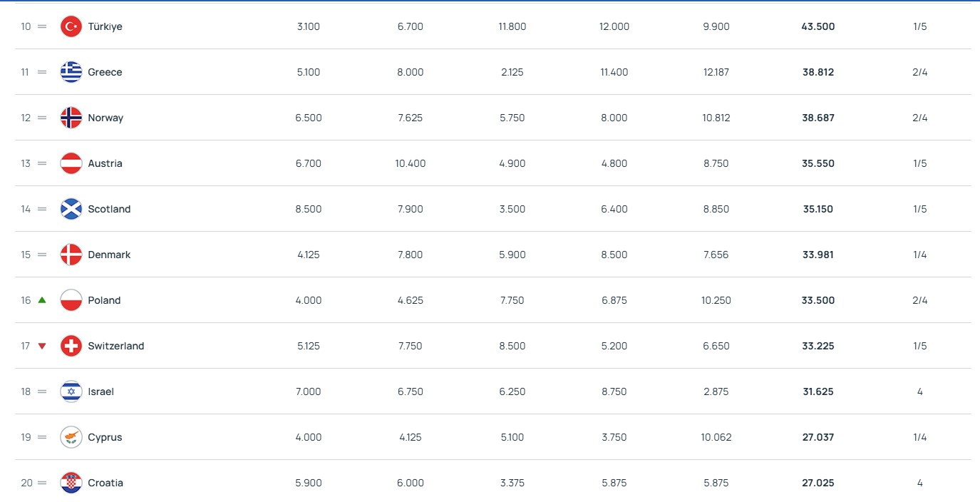This screenshot has width=980, height=502.
Task: Open the Türkiye country link
Action: 105,26
